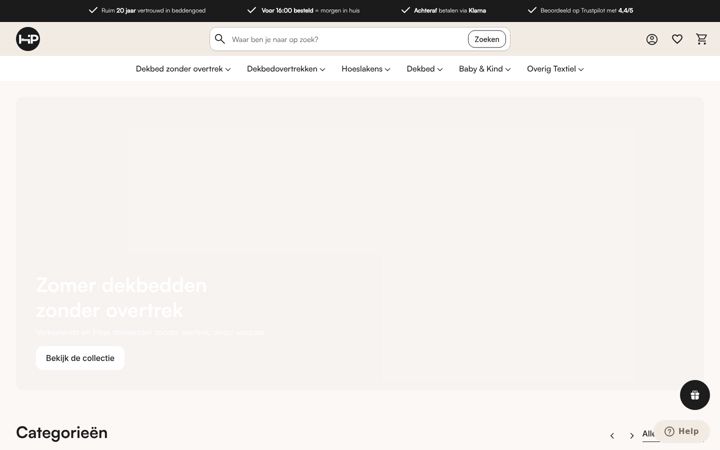Click Bekijk de collectie button

tap(80, 358)
